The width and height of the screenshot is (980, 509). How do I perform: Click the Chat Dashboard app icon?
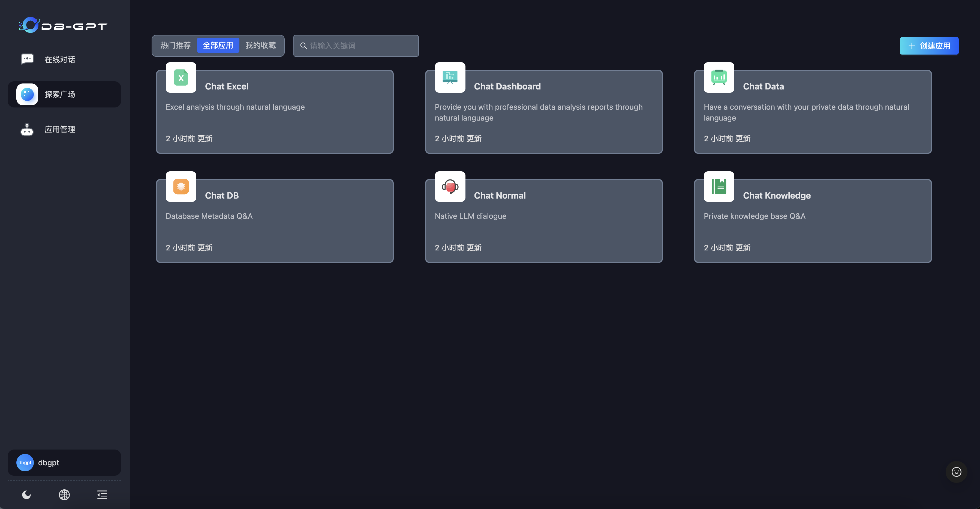pos(450,78)
